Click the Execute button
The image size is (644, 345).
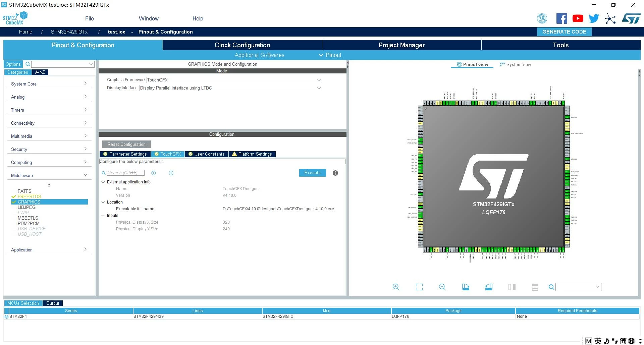pyautogui.click(x=312, y=173)
